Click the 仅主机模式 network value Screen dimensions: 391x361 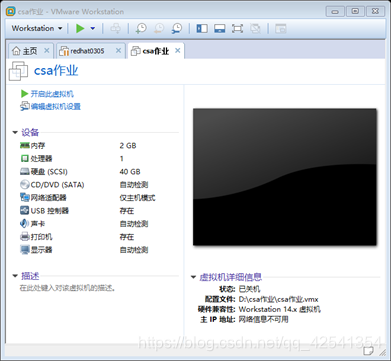click(137, 198)
